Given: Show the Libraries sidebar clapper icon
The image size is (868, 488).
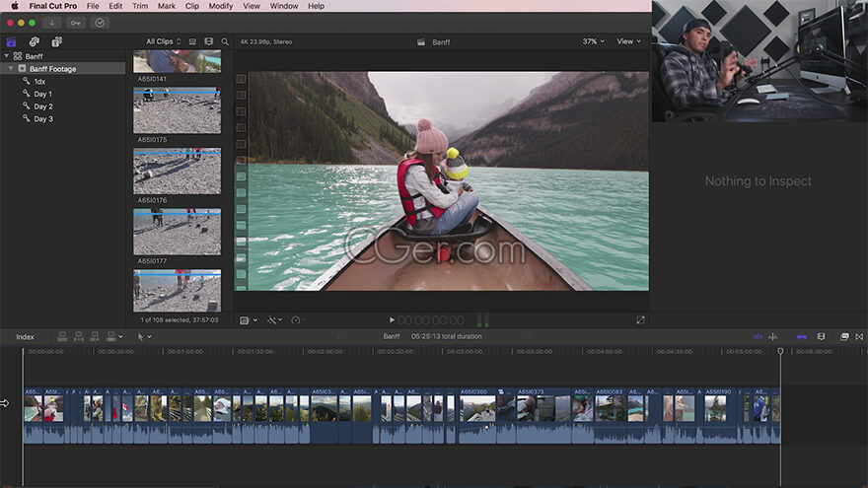Looking at the screenshot, I should tap(11, 42).
